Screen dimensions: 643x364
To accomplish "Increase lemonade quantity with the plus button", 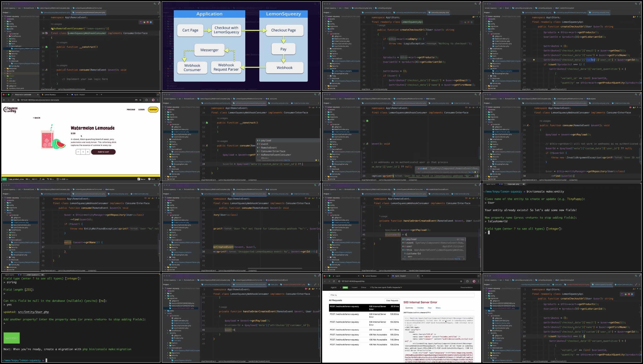I will (88, 152).
